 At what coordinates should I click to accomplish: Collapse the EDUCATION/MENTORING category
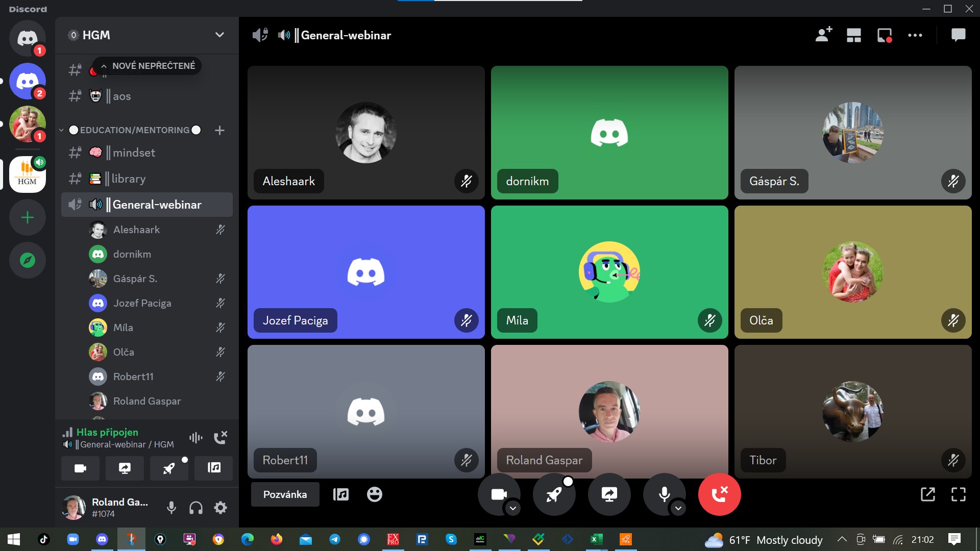[x=130, y=130]
